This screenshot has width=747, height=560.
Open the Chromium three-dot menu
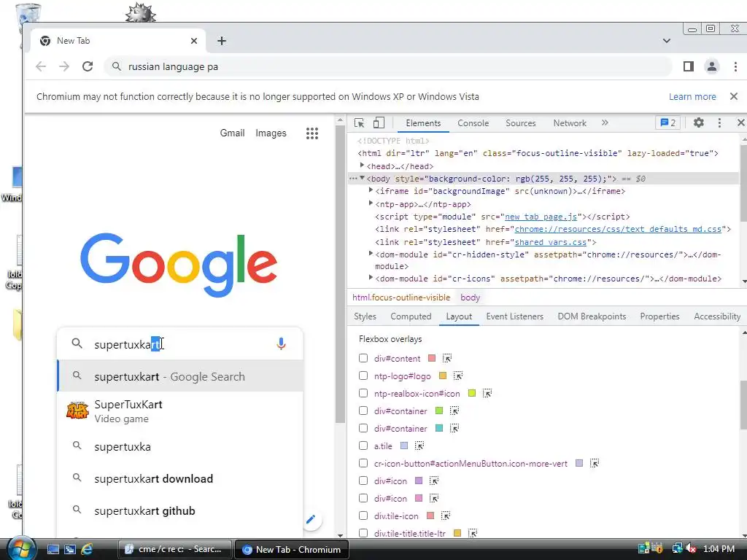tap(735, 66)
